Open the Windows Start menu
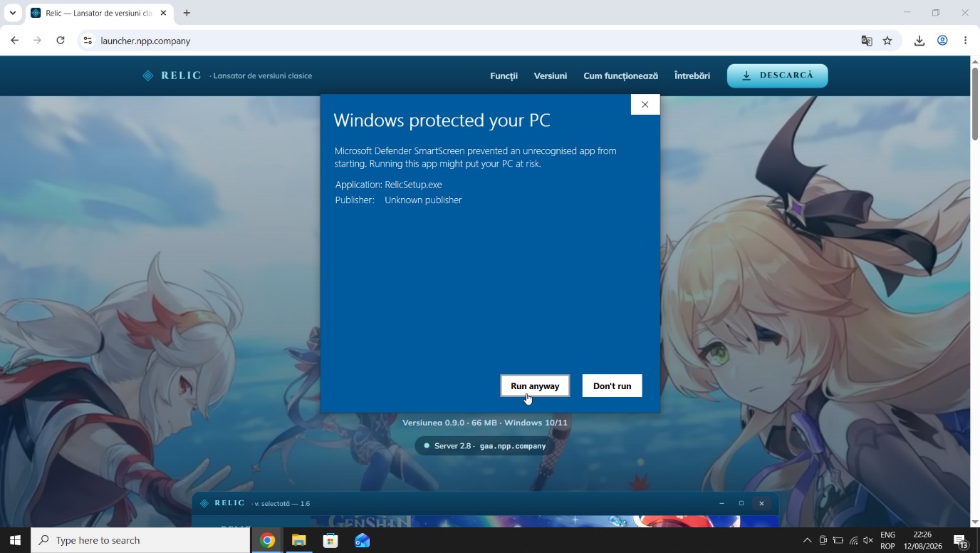The width and height of the screenshot is (980, 553). (15, 540)
